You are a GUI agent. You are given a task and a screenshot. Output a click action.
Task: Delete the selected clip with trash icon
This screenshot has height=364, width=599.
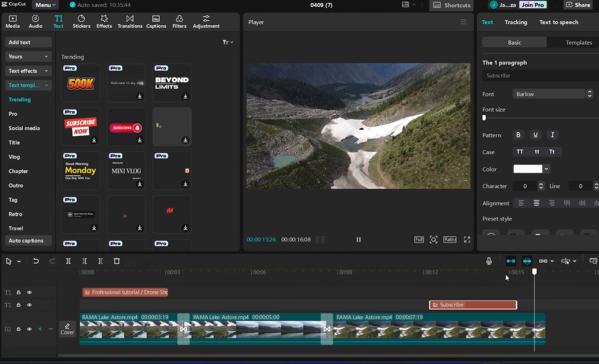point(117,261)
